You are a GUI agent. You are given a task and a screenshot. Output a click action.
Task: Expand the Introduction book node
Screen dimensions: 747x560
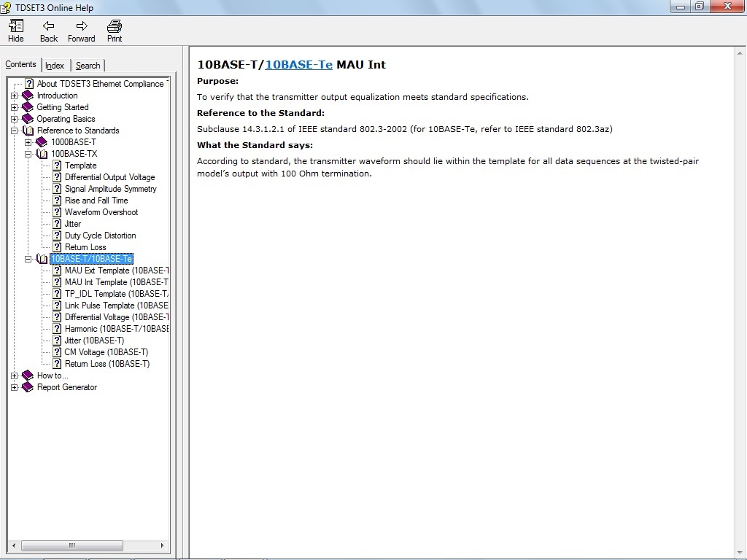coord(15,96)
